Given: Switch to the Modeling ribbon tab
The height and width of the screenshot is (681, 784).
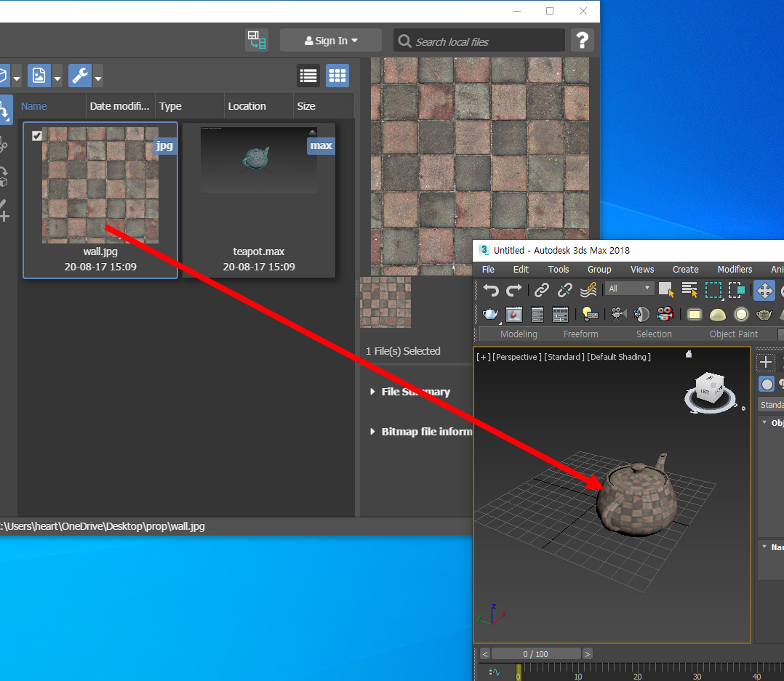Looking at the screenshot, I should pyautogui.click(x=519, y=334).
